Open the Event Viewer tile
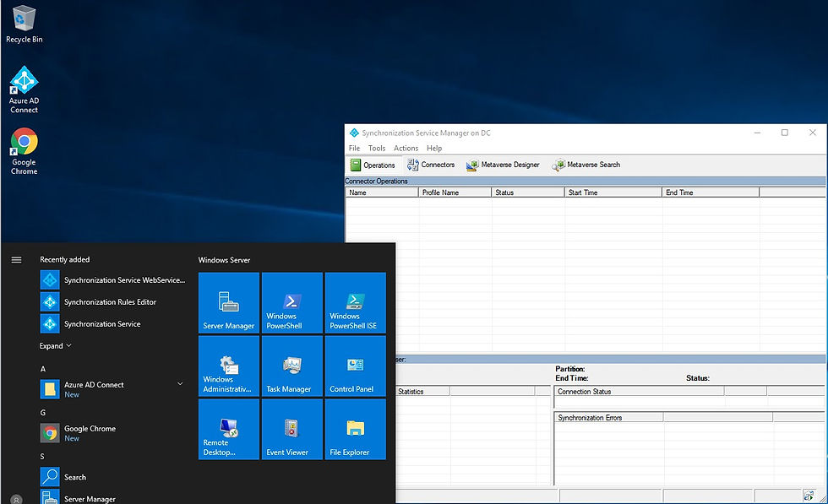The height and width of the screenshot is (504, 828). pos(292,430)
